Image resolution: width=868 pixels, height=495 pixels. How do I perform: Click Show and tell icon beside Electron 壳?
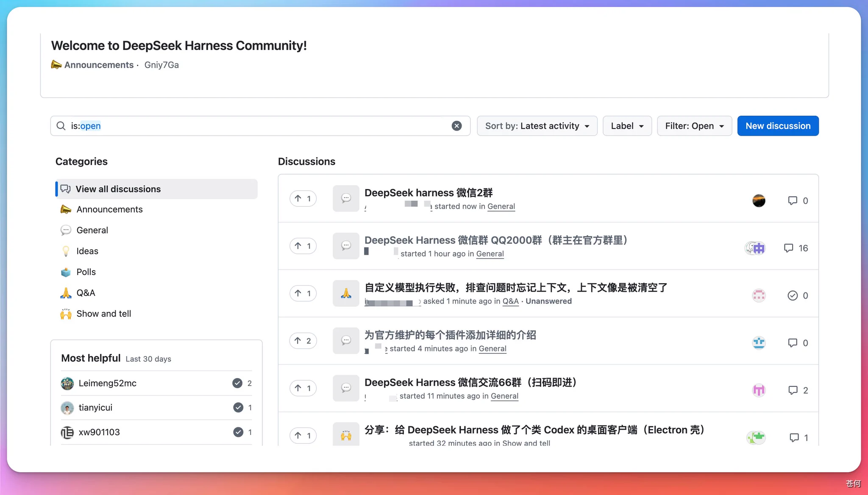pyautogui.click(x=346, y=434)
